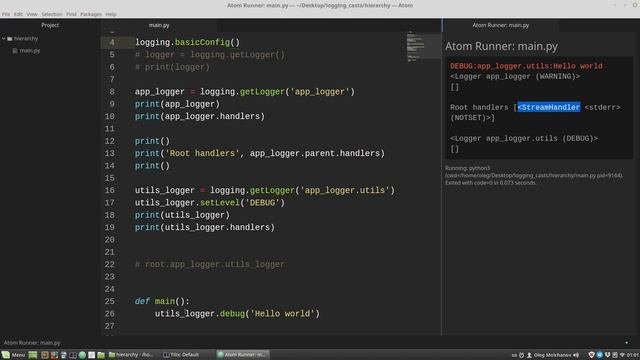The height and width of the screenshot is (360, 640).
Task: Open the File menu
Action: click(6, 14)
